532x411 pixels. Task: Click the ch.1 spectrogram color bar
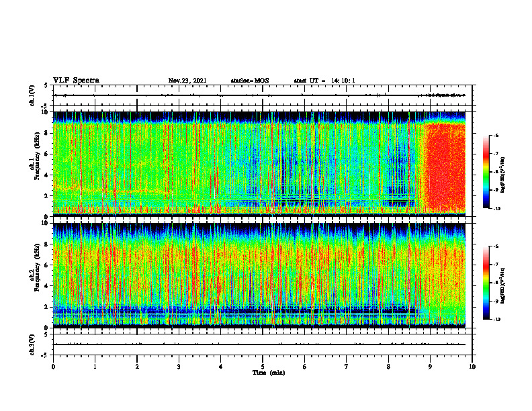point(486,172)
